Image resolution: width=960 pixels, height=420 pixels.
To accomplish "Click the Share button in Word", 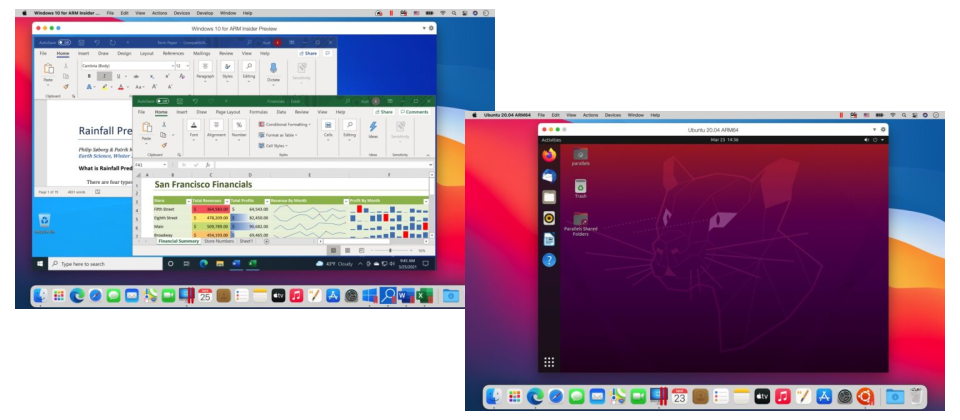I will point(309,53).
